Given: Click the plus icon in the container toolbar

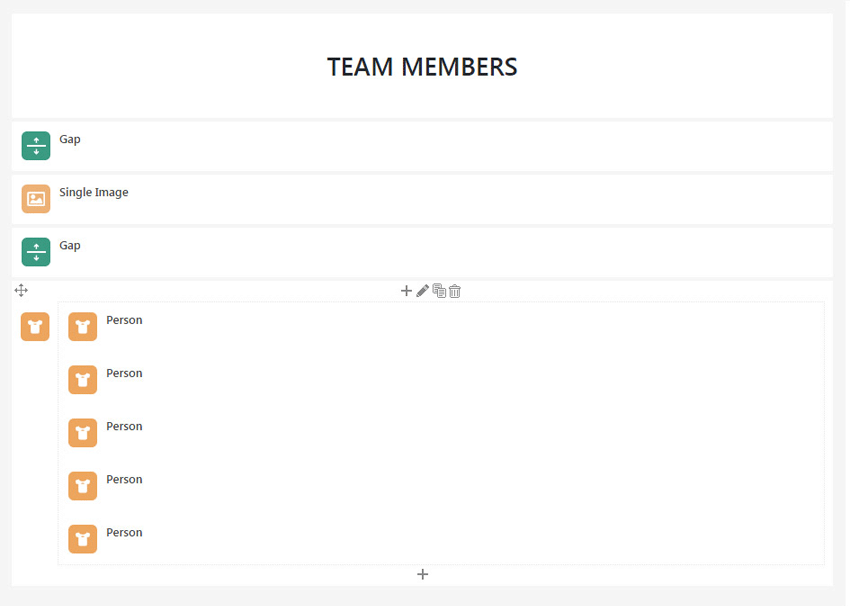Looking at the screenshot, I should point(406,291).
